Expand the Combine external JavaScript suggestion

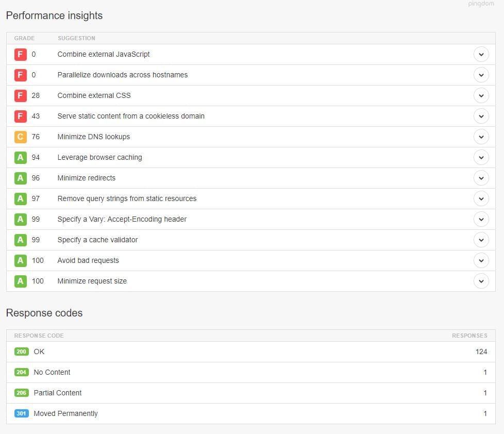coord(481,54)
